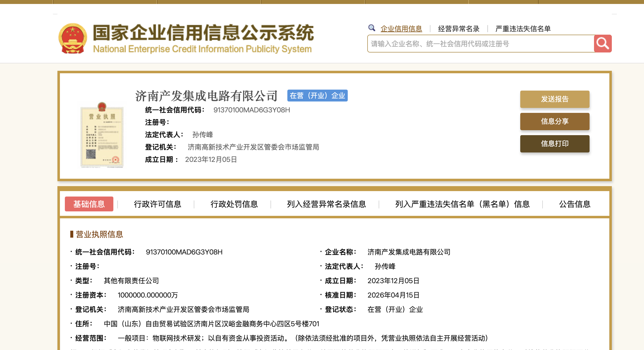Click the 发送报告 button

click(554, 99)
